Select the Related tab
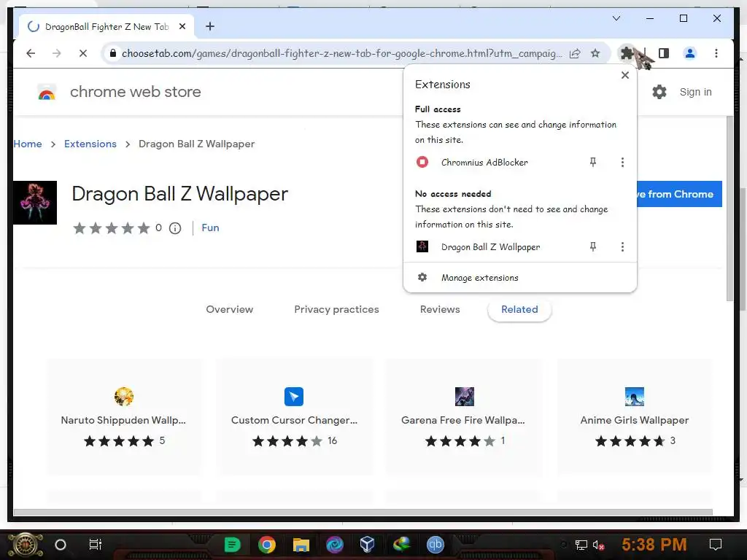747x560 pixels. (519, 309)
